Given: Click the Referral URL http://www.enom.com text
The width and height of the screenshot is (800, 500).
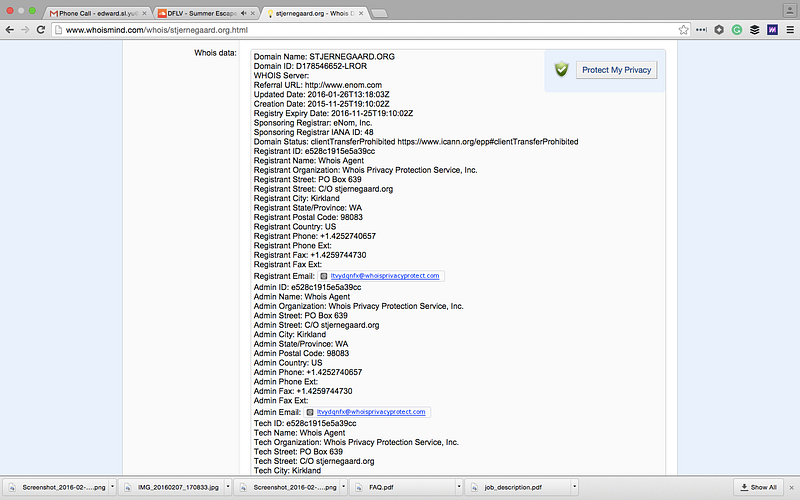Looking at the screenshot, I should coord(317,85).
